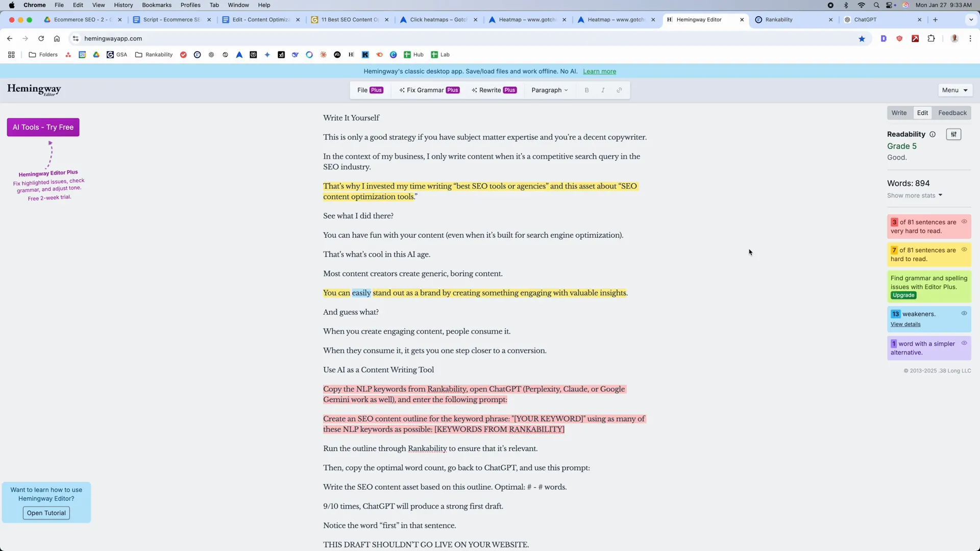
Task: Open the Fix Grammar Plus tool
Action: pyautogui.click(x=429, y=90)
